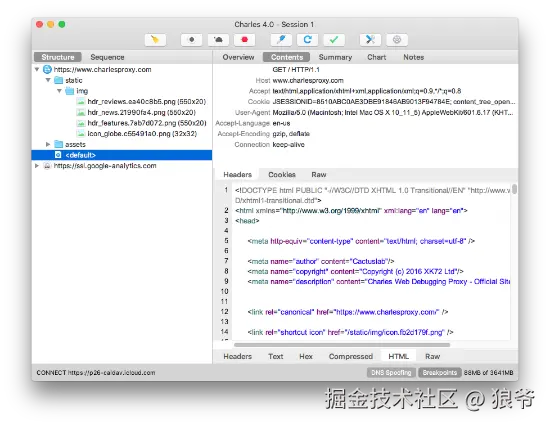Click the canonical link line in HTML source
Image resolution: width=550 pixels, height=426 pixels.
[348, 312]
